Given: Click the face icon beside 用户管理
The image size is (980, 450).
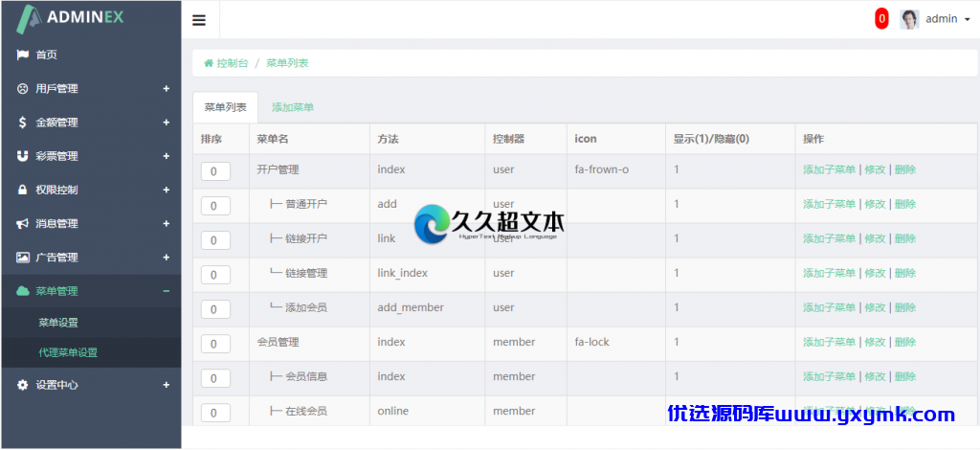Looking at the screenshot, I should click(23, 89).
